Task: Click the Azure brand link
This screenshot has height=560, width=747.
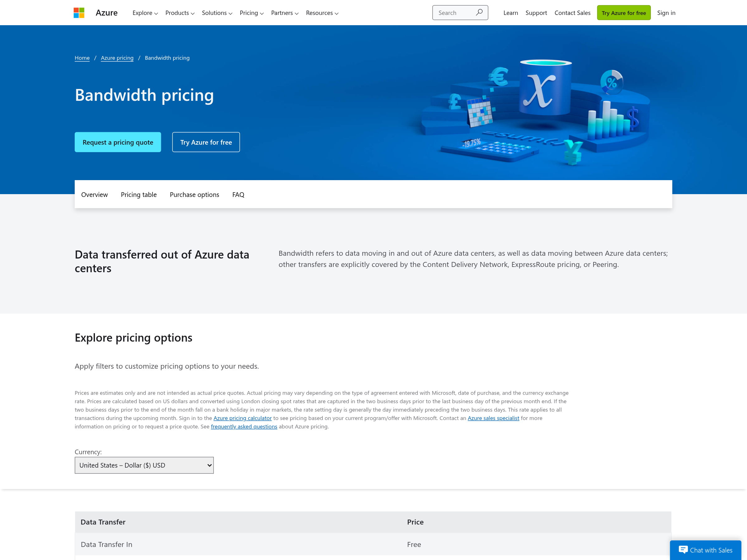Action: pos(107,13)
